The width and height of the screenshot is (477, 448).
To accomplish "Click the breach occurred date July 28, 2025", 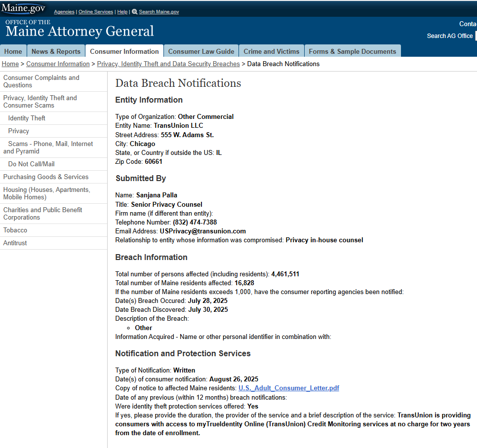I will coord(208,301).
